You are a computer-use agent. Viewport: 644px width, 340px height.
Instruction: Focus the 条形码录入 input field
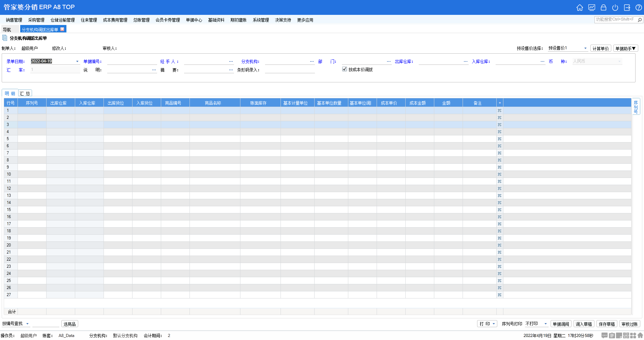tap(290, 70)
